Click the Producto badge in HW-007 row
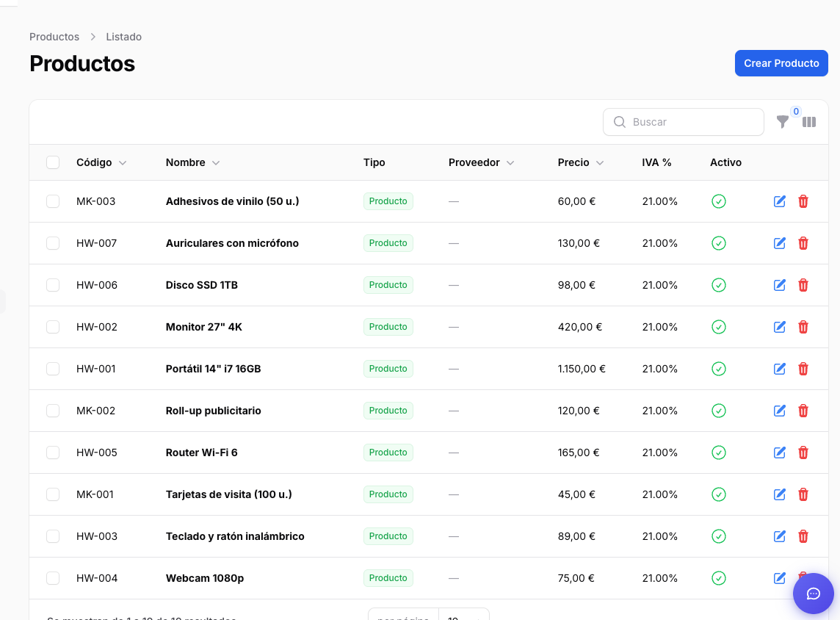 tap(388, 243)
